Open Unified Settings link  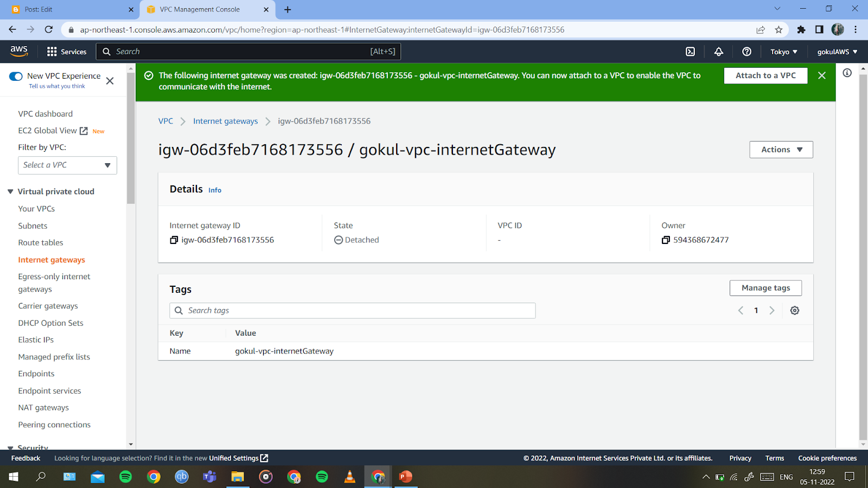pyautogui.click(x=239, y=458)
